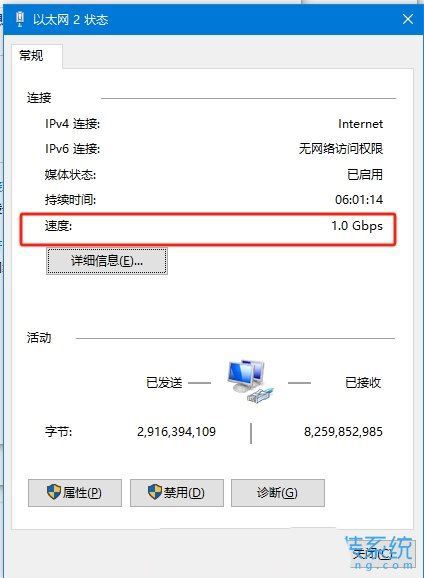Screen dimensions: 424x578
Task: Click the received bytes 8,259,852,985 value
Action: [343, 431]
